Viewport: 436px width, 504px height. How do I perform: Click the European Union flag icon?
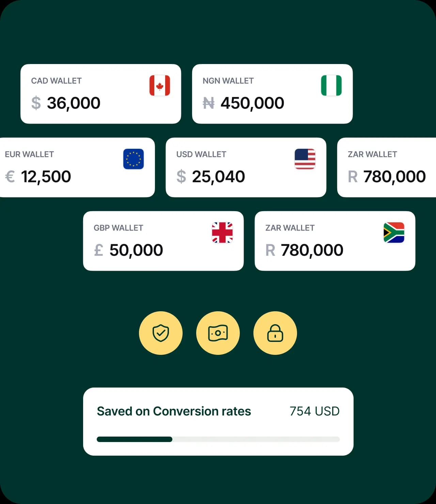[x=134, y=159]
